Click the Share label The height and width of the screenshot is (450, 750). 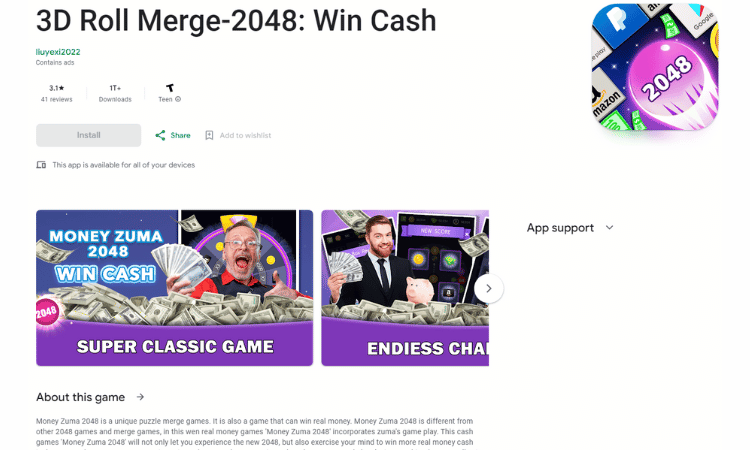pos(180,135)
